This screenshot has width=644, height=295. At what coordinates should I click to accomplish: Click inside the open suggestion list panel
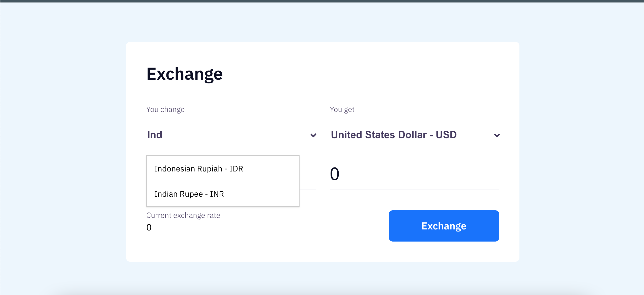pos(223,181)
